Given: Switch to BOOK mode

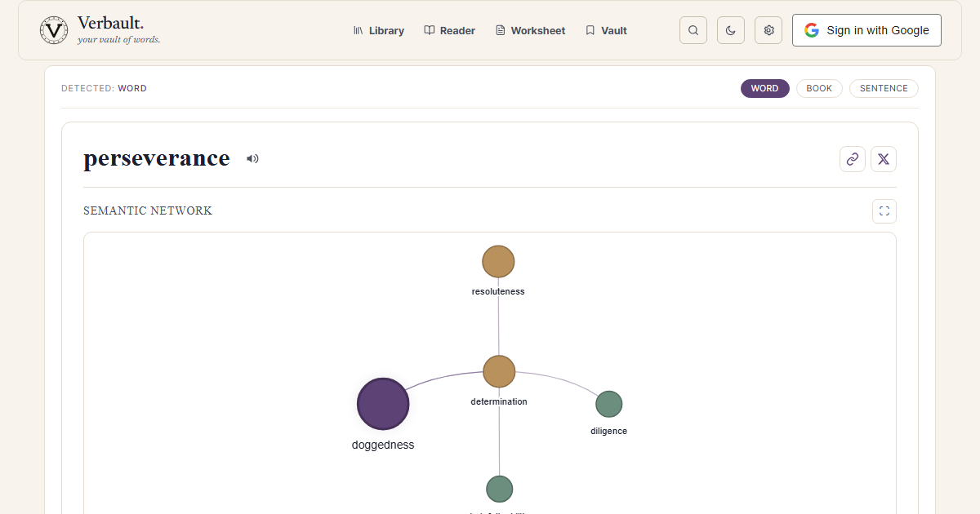Looking at the screenshot, I should [819, 88].
